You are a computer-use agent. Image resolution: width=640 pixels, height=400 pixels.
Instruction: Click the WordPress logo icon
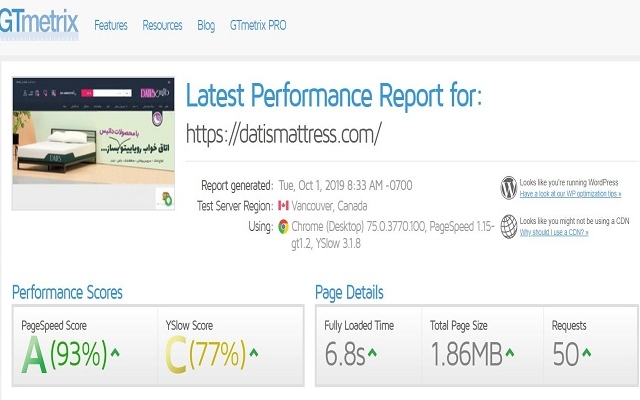click(509, 188)
